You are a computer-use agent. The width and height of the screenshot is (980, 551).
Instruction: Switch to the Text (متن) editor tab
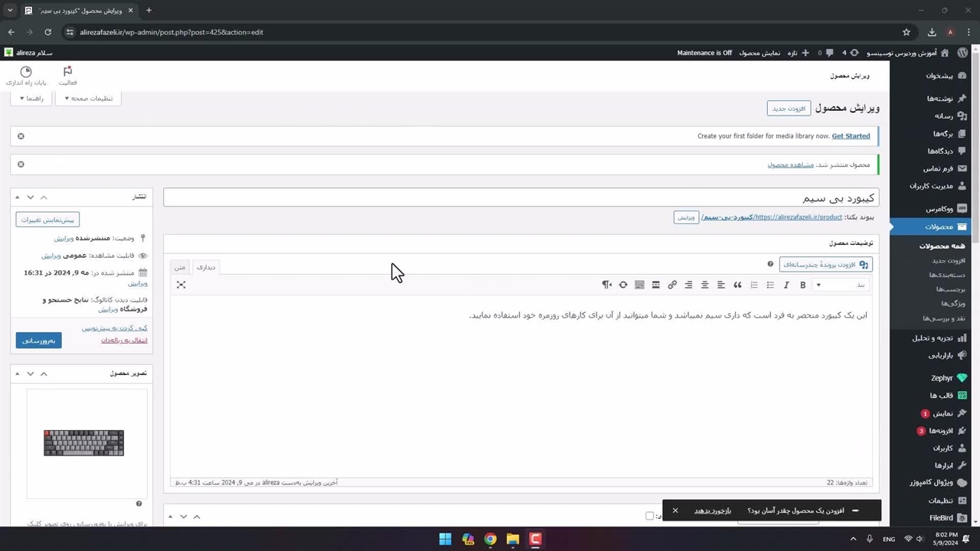[x=180, y=267]
